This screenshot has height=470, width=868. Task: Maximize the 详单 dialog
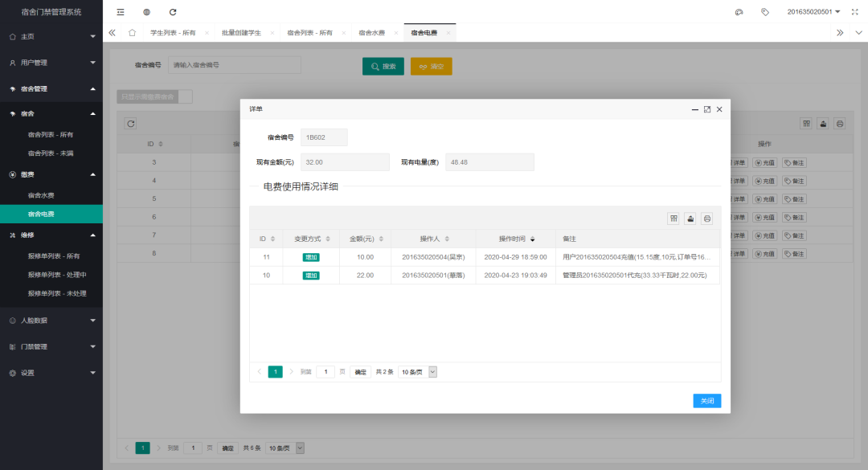[x=707, y=109]
